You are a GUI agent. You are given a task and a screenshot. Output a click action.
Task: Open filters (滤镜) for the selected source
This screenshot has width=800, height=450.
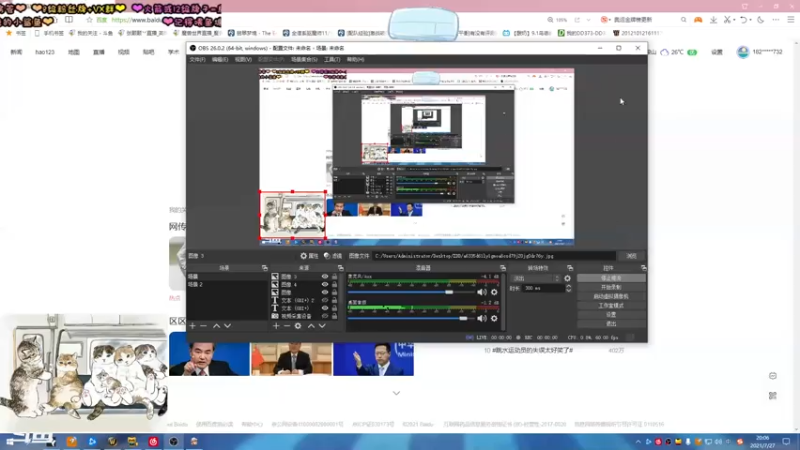[x=333, y=256]
